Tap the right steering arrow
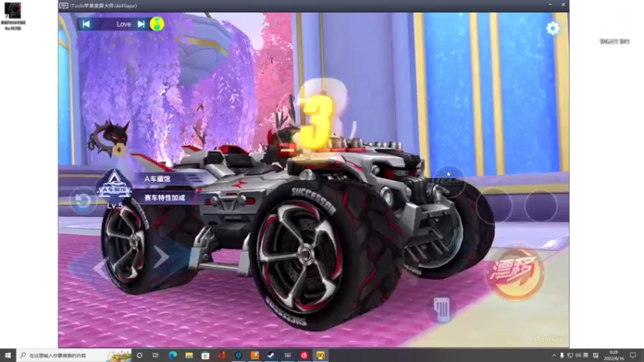Screen dimensions: 644x362 click(x=161, y=257)
